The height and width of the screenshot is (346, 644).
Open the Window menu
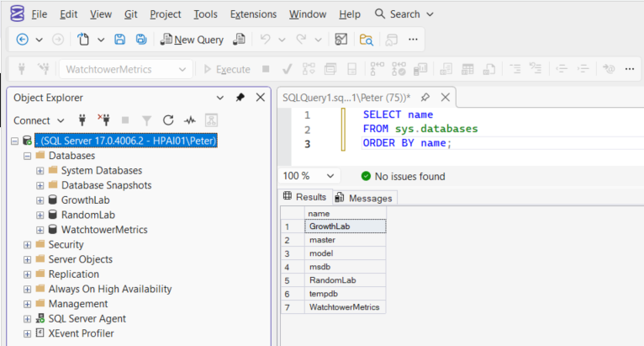pyautogui.click(x=308, y=14)
